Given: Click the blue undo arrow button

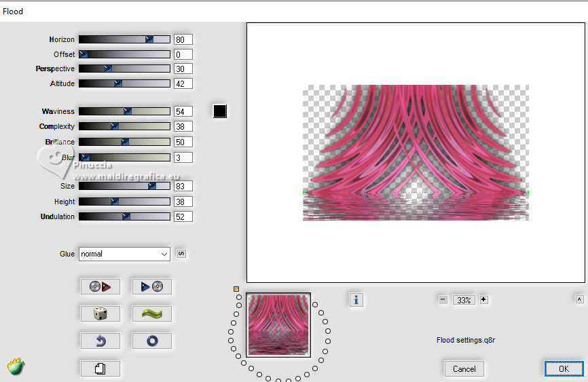Looking at the screenshot, I should click(100, 341).
